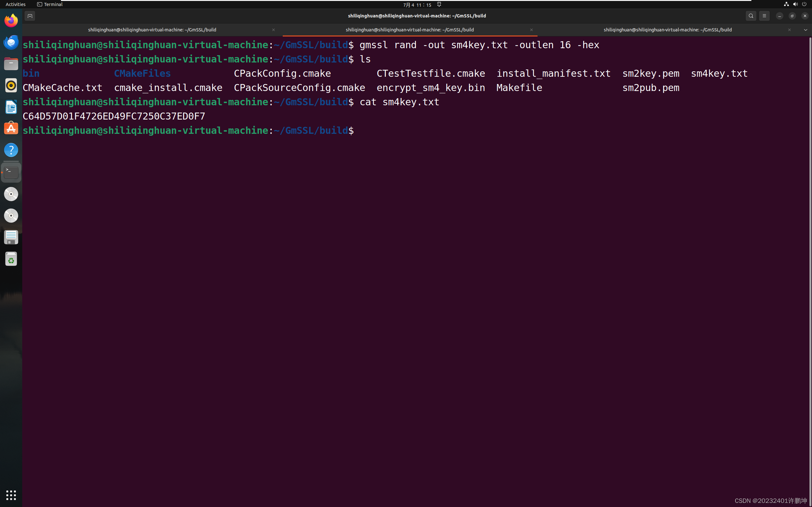Click the CMakeCache.txt file name

tap(63, 88)
